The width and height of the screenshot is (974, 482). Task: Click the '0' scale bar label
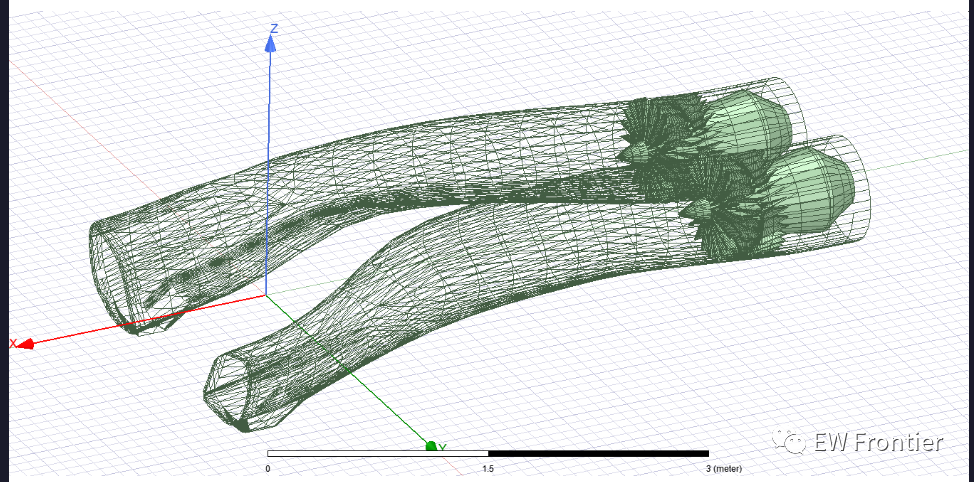point(268,468)
